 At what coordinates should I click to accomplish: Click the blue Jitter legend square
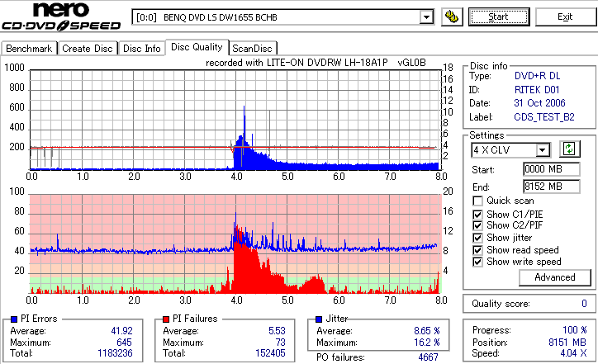tap(319, 319)
